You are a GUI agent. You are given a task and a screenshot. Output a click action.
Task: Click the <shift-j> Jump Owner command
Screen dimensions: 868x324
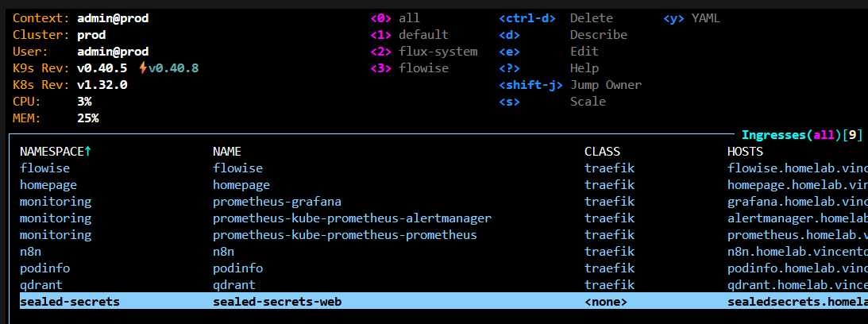(x=569, y=85)
